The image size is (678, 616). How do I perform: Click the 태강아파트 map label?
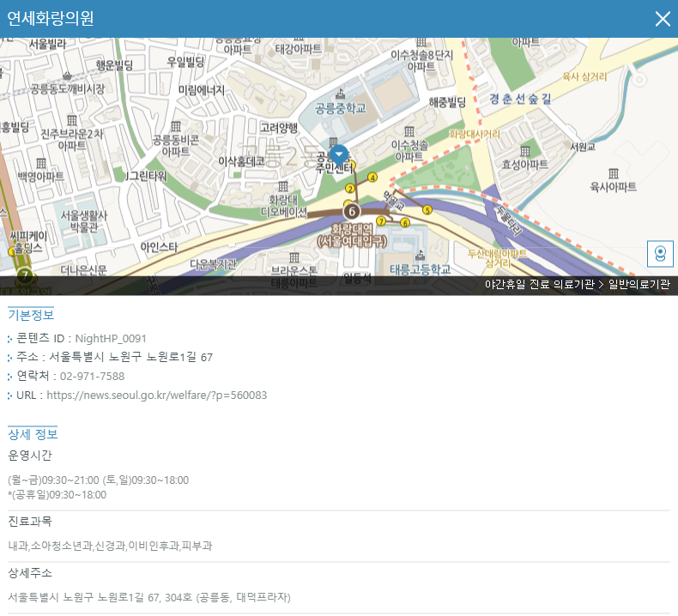tap(299, 49)
